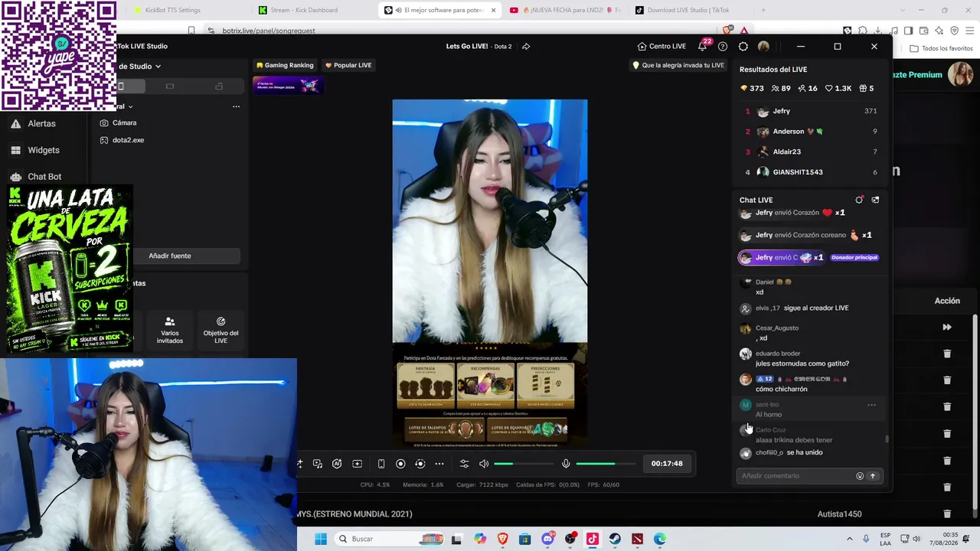The width and height of the screenshot is (980, 551).
Task: Click Añadir fuente button
Action: (x=170, y=256)
